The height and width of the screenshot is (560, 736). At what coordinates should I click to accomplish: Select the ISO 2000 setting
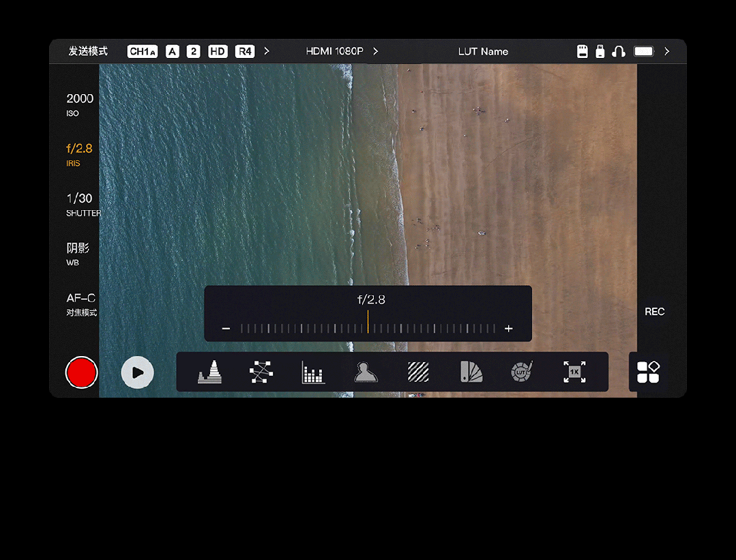tap(80, 104)
